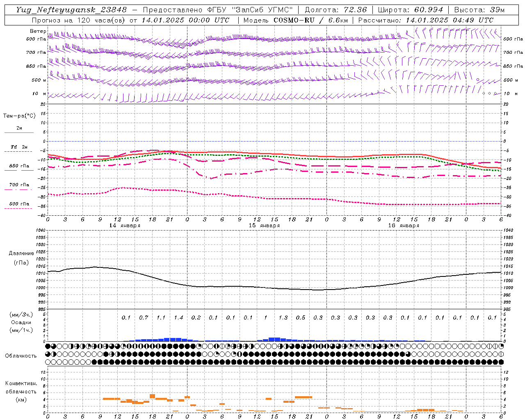
Task: Click 'Рассчитано: 14.01.2025 04:49 UTC' text
Action: coord(426,20)
